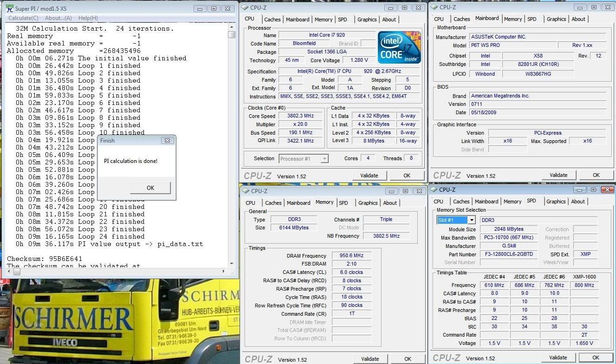
Task: Open the Calculate(C) menu in Super PI
Action: point(23,18)
